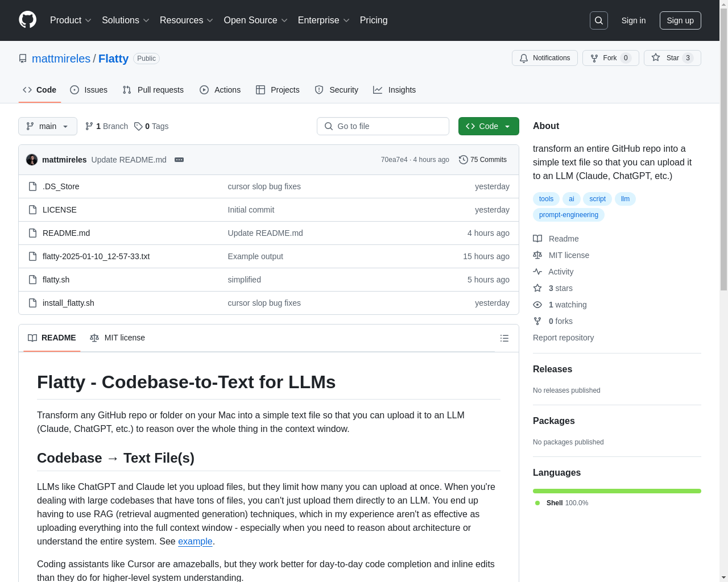This screenshot has height=582, width=728.
Task: Click the 'example' link in README text
Action: 195,542
